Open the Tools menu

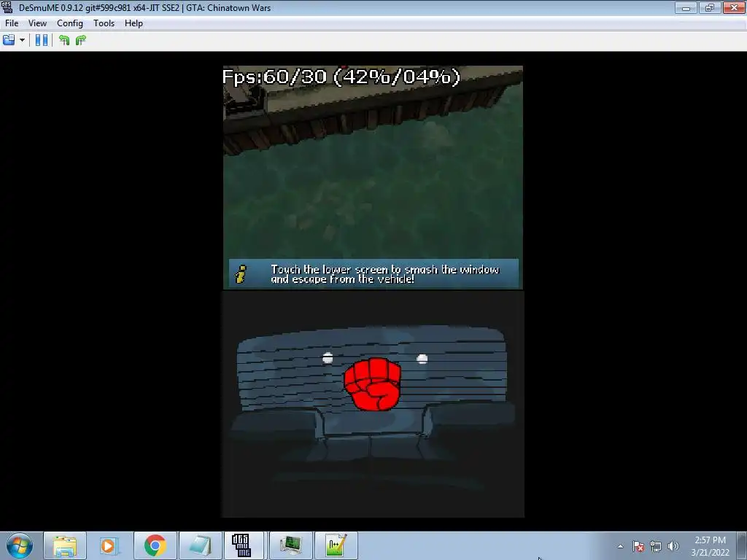click(104, 23)
